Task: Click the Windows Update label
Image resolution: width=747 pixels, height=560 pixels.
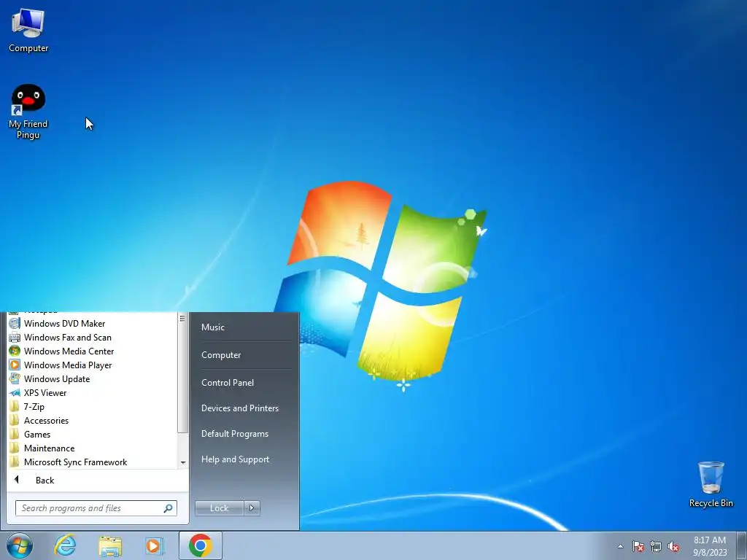Action: click(x=57, y=378)
